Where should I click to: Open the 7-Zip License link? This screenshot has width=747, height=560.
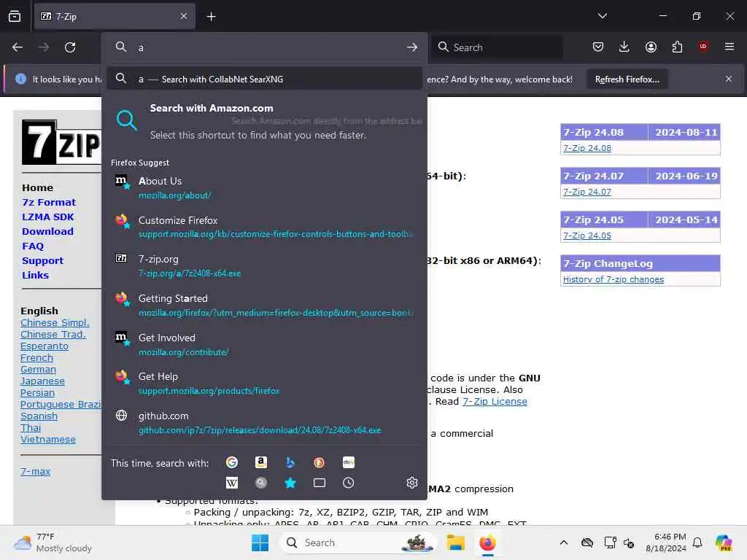click(x=495, y=402)
